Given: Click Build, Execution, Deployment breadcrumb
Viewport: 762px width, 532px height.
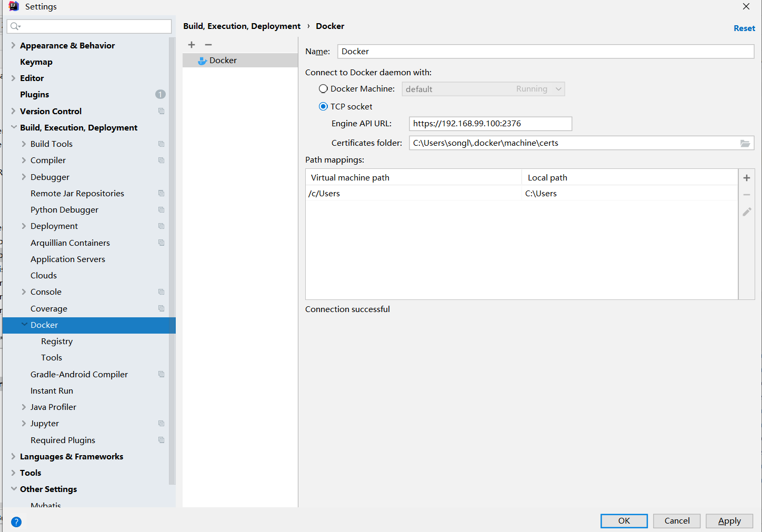Looking at the screenshot, I should (x=242, y=26).
